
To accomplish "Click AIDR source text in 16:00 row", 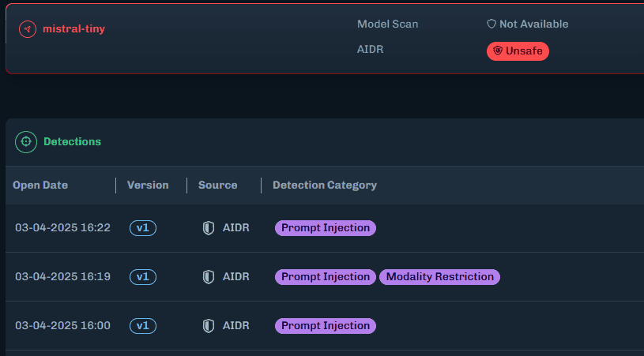I will 235,325.
